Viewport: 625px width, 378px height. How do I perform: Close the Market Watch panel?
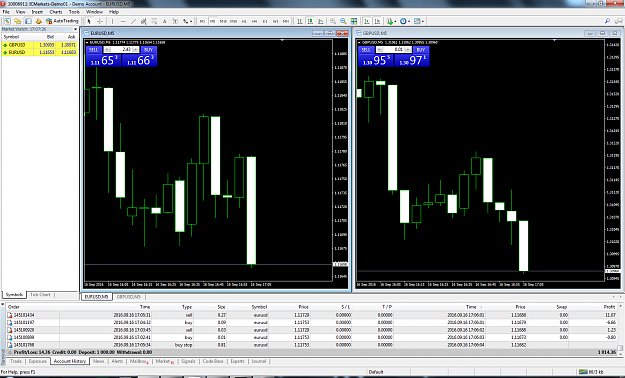[x=75, y=29]
